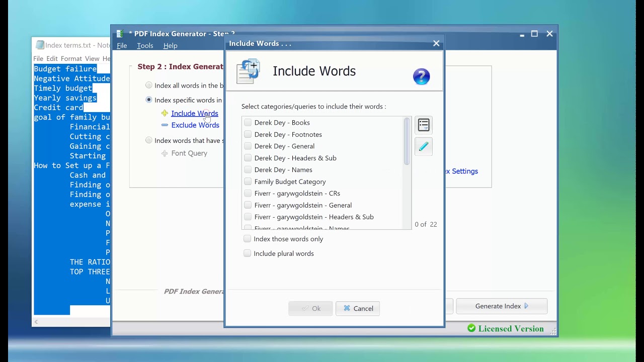Click the Notepad icon in Index terms.txt window
The image size is (644, 362).
(40, 45)
